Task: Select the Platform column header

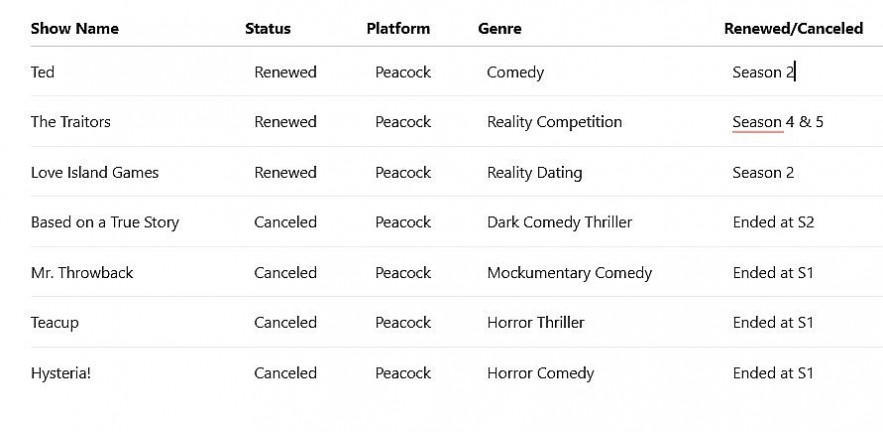Action: tap(398, 29)
